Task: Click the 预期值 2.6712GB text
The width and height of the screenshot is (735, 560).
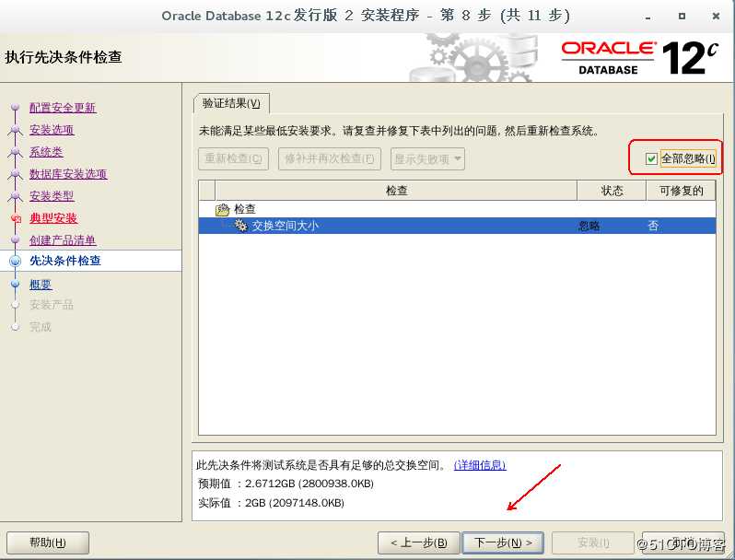Action: 286,484
